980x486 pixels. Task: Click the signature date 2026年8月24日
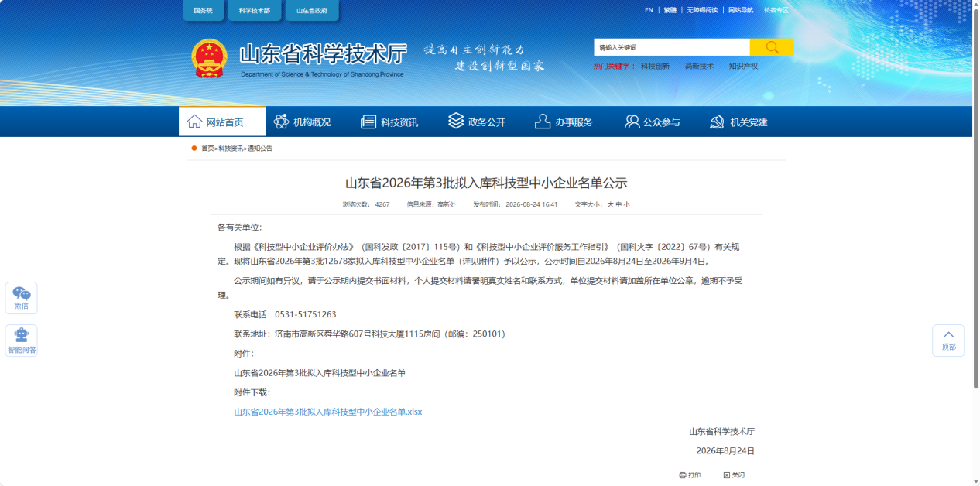pos(725,450)
